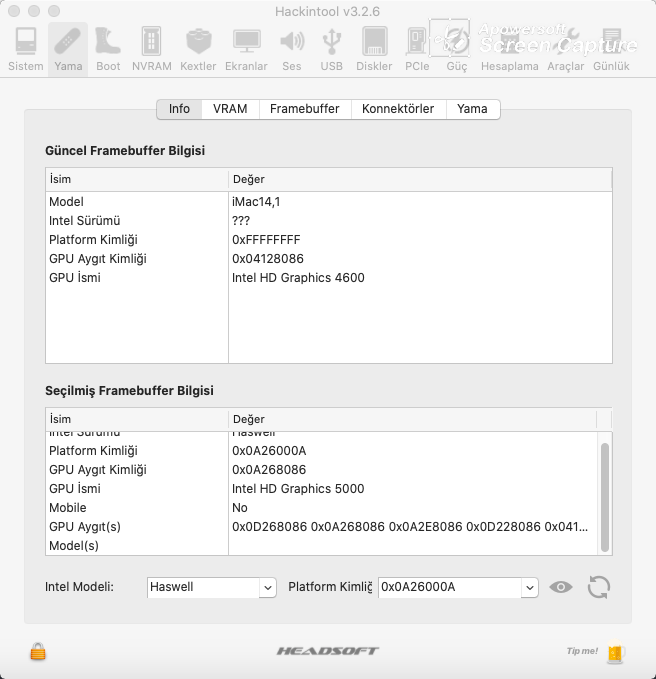
Task: Toggle the eye visibility icon
Action: pyautogui.click(x=561, y=587)
